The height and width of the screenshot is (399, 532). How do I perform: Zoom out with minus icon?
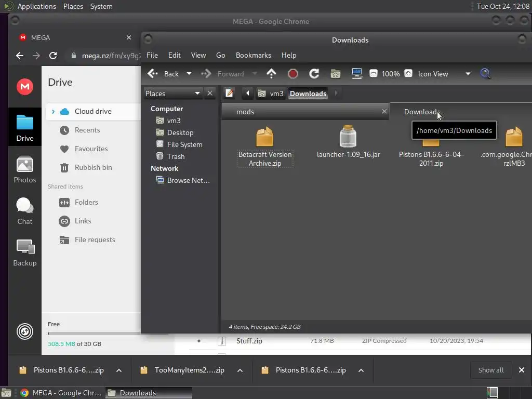pyautogui.click(x=373, y=73)
